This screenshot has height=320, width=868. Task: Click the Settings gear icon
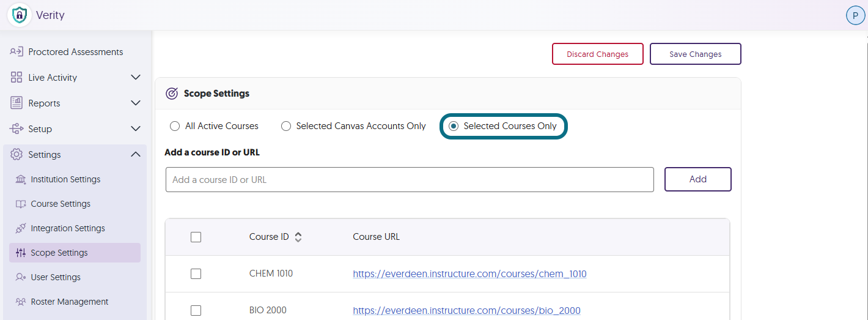coord(17,155)
